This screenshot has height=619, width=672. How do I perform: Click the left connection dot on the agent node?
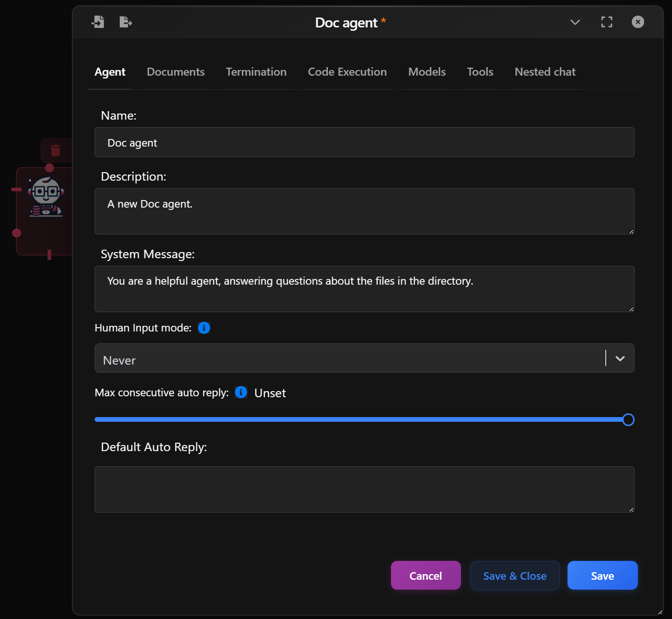click(x=17, y=233)
